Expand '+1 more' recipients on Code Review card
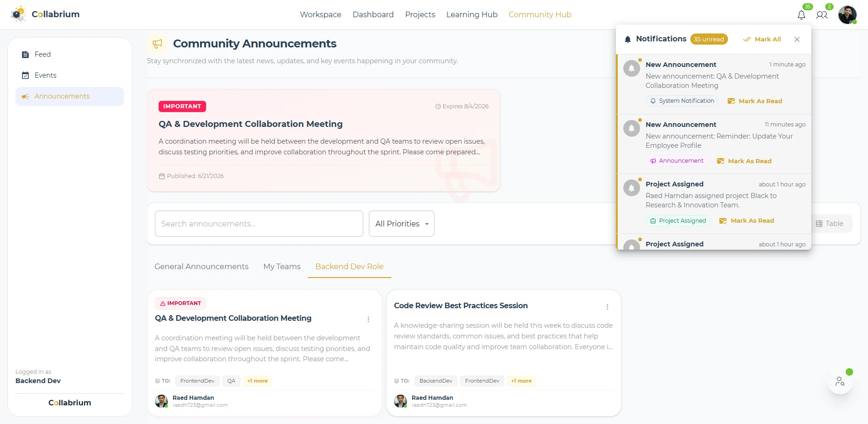 (x=521, y=381)
